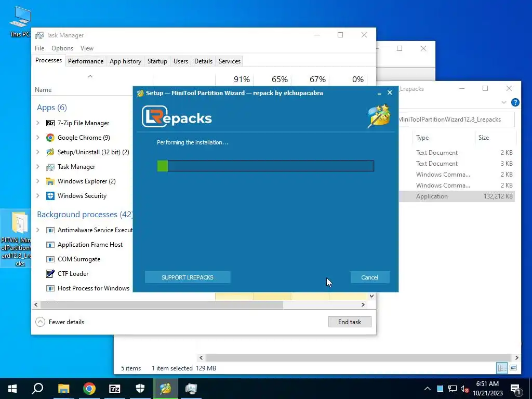Viewport: 532px width, 399px height.
Task: Click the Google Chrome process icon in Task Manager
Action: point(50,137)
